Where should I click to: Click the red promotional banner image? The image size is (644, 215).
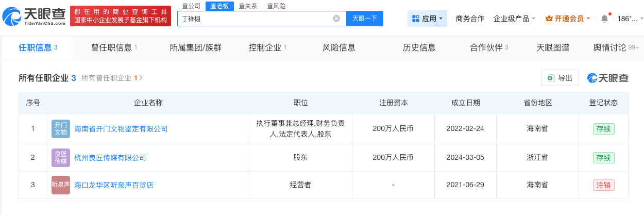(x=120, y=16)
